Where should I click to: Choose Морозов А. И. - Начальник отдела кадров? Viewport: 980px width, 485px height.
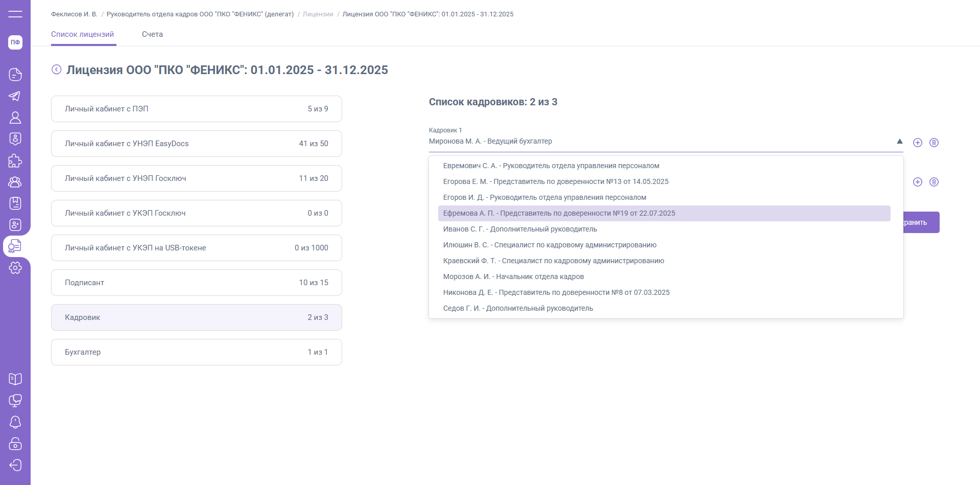513,276
